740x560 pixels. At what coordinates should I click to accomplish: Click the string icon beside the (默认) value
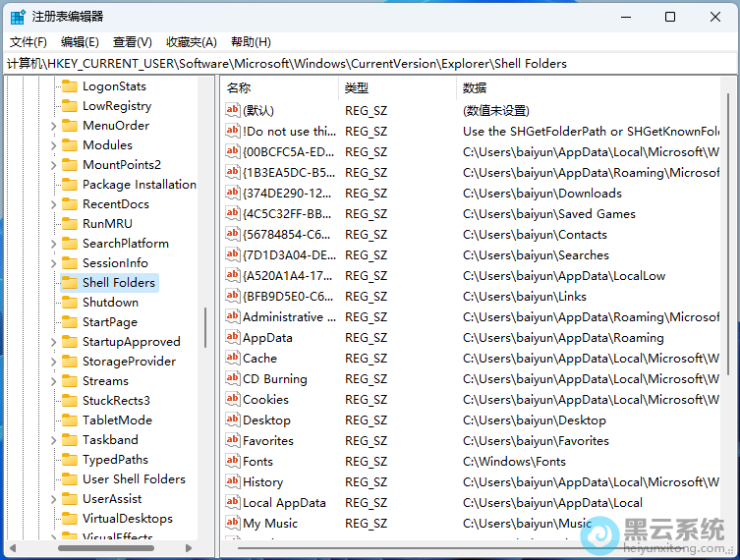click(233, 111)
